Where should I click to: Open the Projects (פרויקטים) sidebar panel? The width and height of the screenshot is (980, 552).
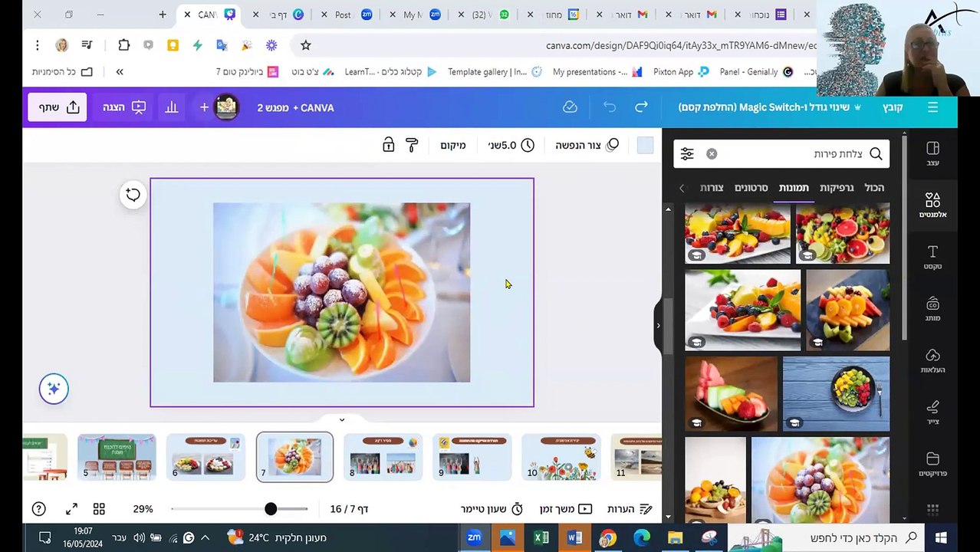tap(932, 465)
